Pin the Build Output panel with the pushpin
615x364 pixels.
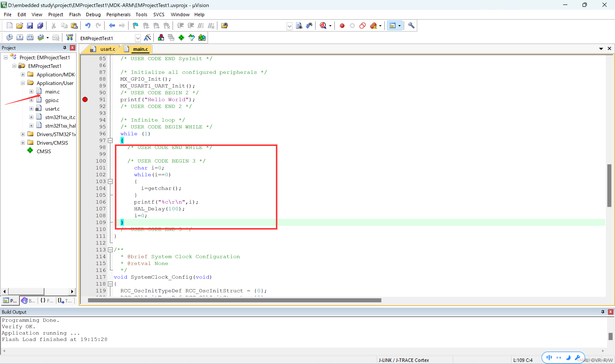(602, 312)
